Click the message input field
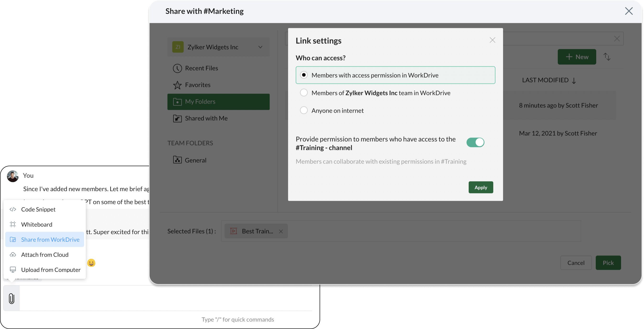Viewport: 644px width, 329px height. point(165,298)
